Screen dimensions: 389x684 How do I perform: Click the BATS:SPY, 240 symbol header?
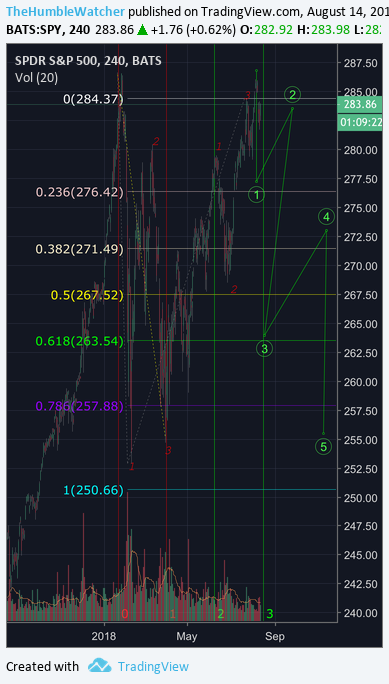click(x=48, y=30)
